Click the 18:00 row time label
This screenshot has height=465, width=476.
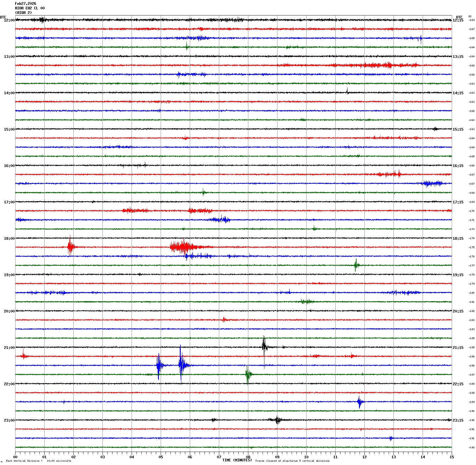click(x=9, y=239)
